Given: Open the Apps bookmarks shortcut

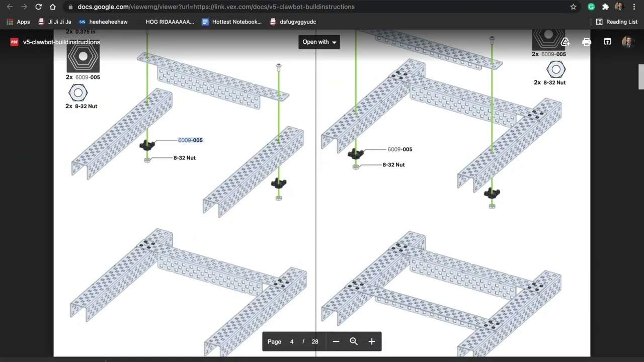Looking at the screenshot, I should coord(18,22).
